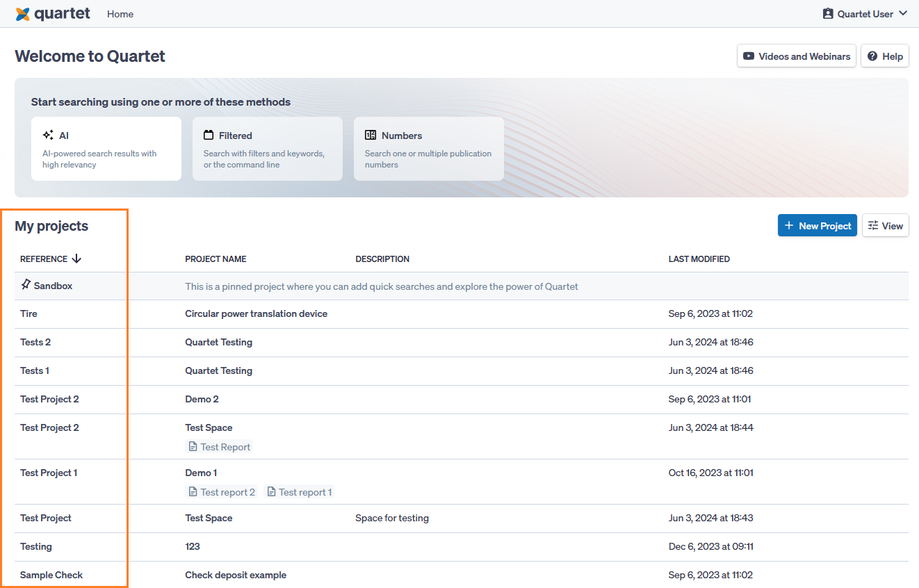Open the Tests 2 project reference

point(35,342)
